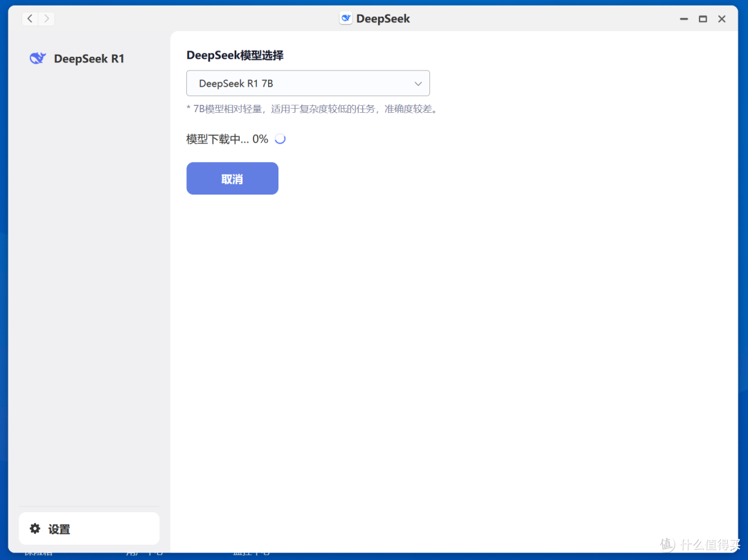748x560 pixels.
Task: Expand model list via chevron arrow
Action: tap(418, 84)
